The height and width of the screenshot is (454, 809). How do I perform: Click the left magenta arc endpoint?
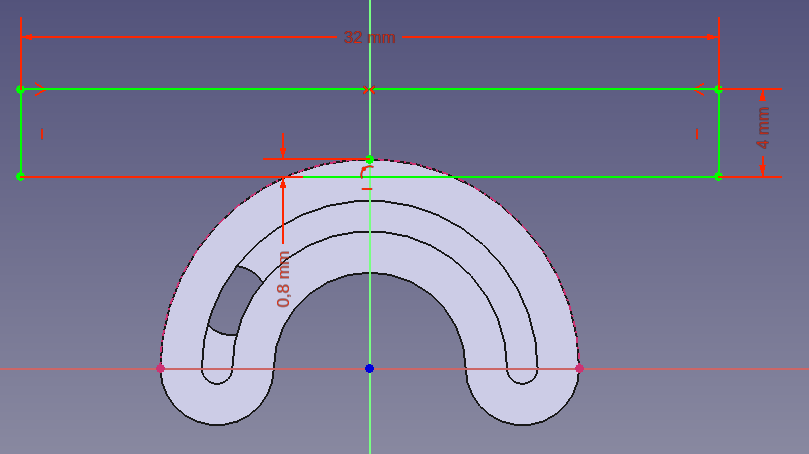(160, 368)
